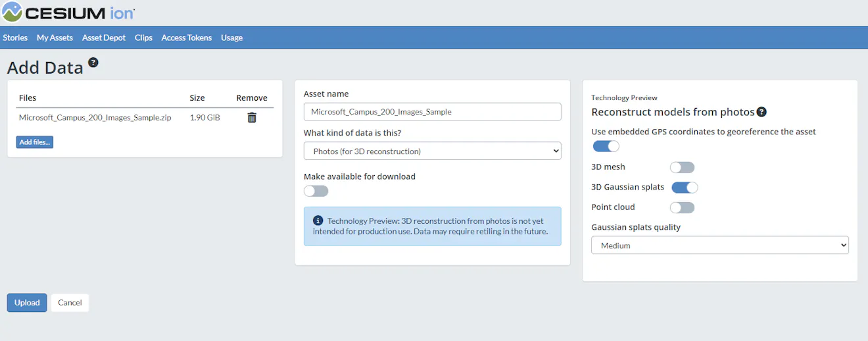
Task: Open the data kind dropdown
Action: [x=432, y=151]
